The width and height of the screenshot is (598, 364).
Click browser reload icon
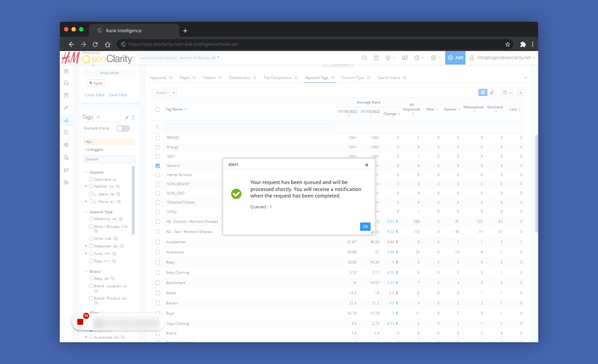[95, 44]
